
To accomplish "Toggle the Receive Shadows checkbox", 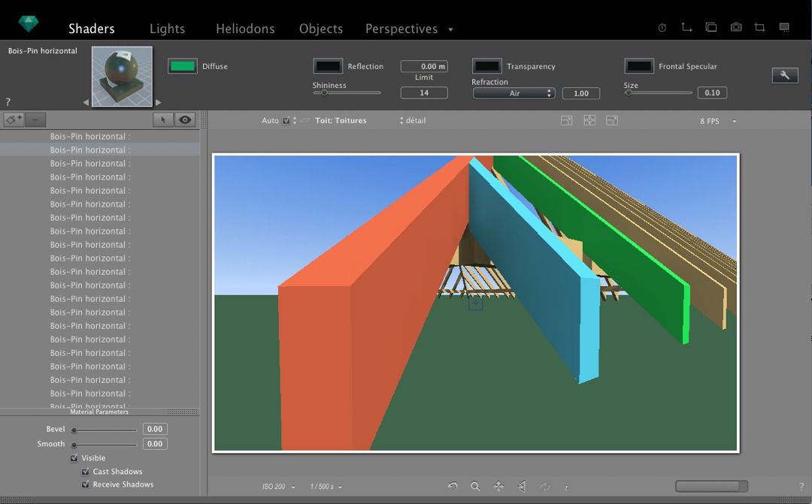I will pyautogui.click(x=86, y=484).
